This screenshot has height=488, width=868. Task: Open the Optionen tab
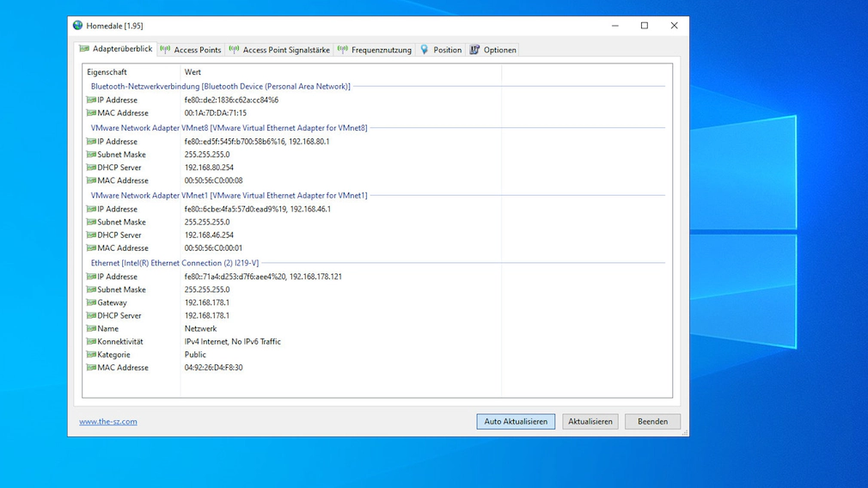click(x=492, y=50)
